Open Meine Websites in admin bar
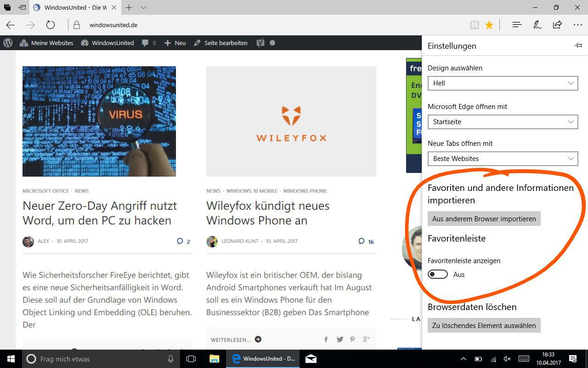Screen dimensions: 588x368 click(x=46, y=43)
